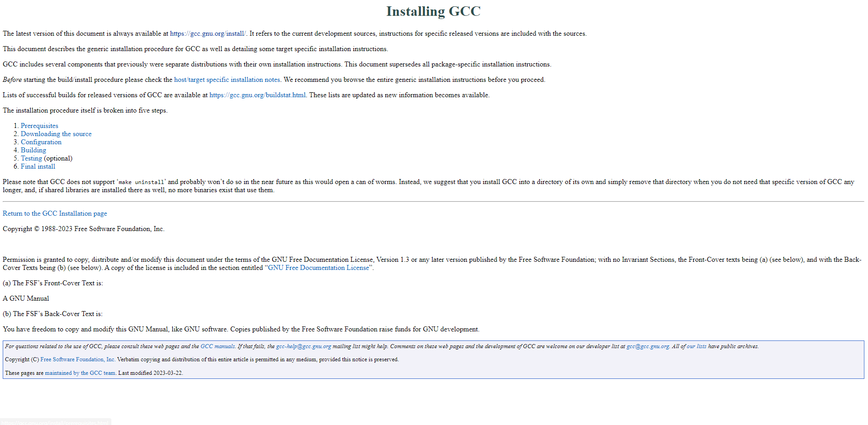Click the 'make uninstall' code text
Viewport: 868px width, 425px height.
pos(141,182)
